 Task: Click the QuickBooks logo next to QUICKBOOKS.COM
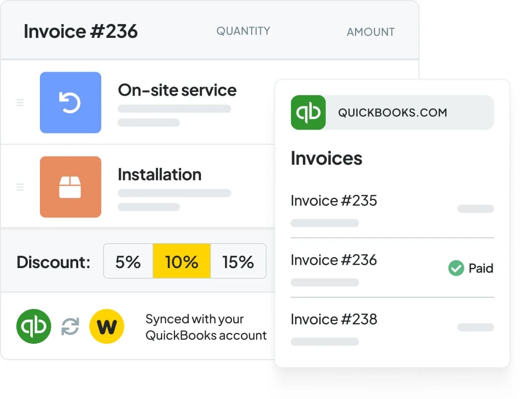click(308, 113)
